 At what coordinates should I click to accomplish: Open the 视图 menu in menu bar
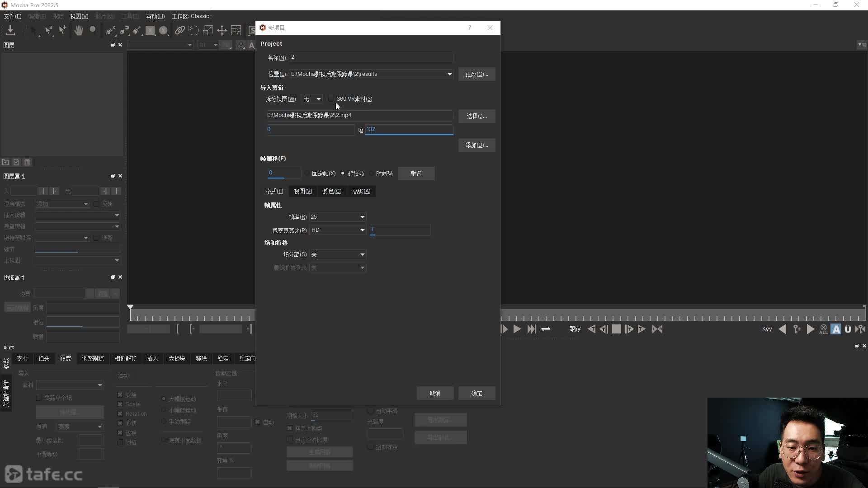(x=79, y=16)
